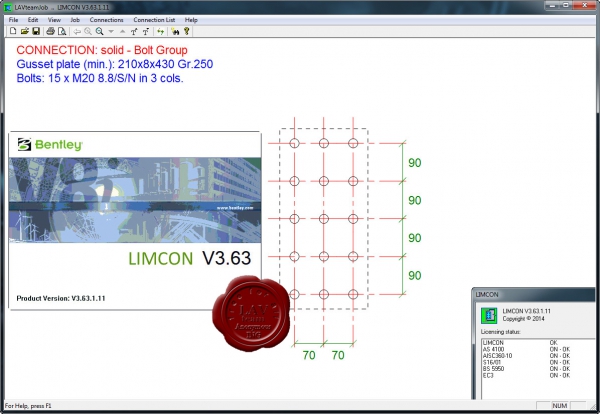Close the LIMCON main window
This screenshot has width=600, height=414.
585,5
